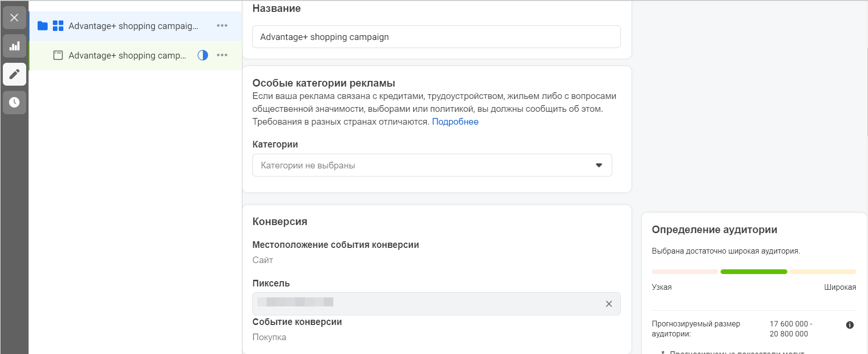
Task: Select the first Advantage+ shopping campaign item
Action: [133, 26]
